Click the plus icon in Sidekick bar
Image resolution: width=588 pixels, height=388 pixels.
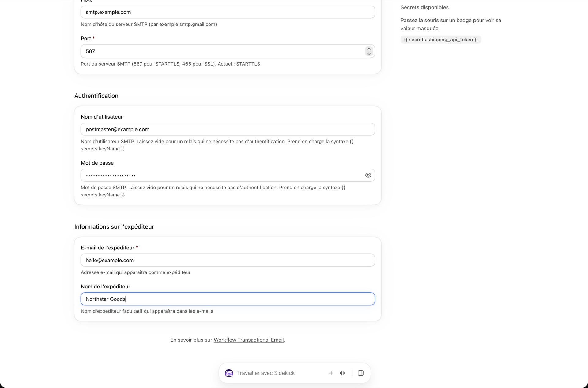(331, 373)
